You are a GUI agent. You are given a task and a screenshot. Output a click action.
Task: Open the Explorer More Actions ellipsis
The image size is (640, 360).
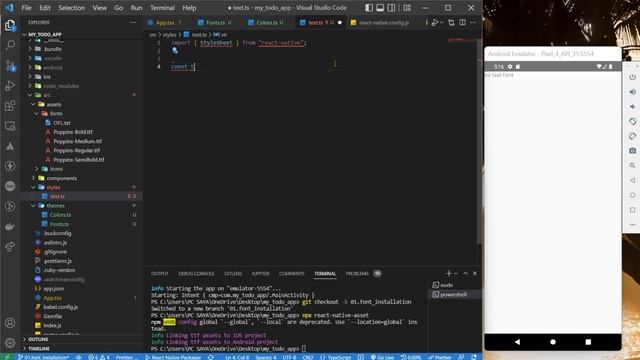pos(133,22)
